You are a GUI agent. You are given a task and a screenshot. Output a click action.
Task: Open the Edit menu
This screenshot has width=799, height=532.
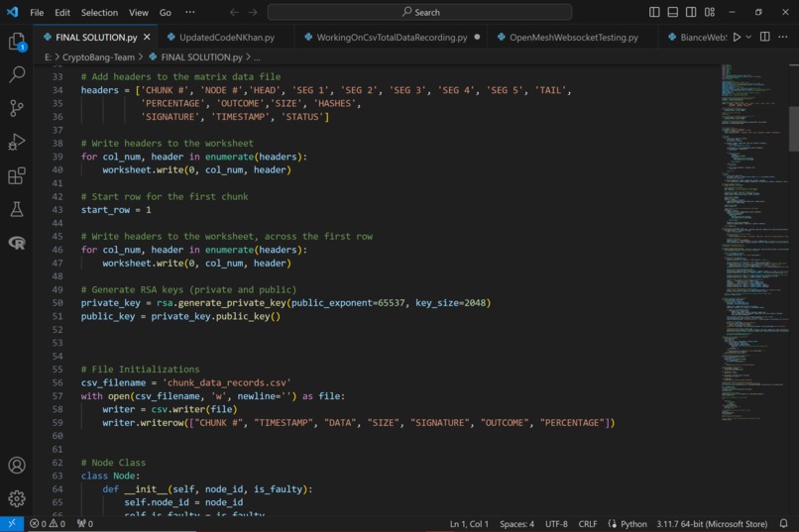tap(62, 12)
